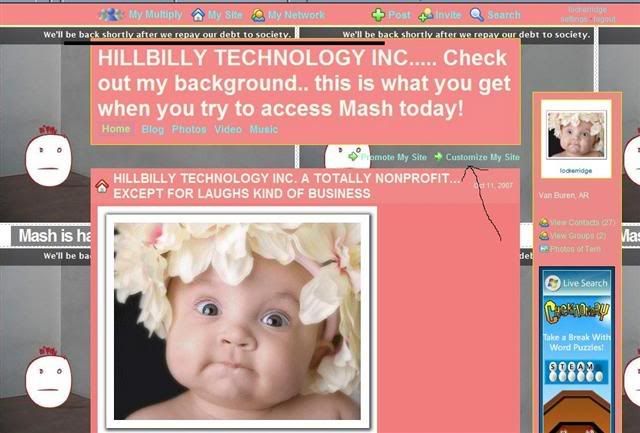Screen dimensions: 640x433
Task: Click the My Site house icon
Action: click(198, 15)
